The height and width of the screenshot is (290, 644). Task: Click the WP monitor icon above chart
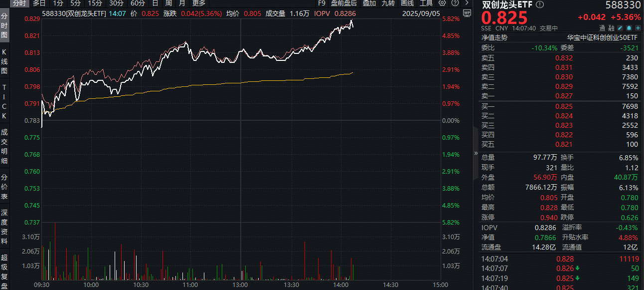coord(467,14)
